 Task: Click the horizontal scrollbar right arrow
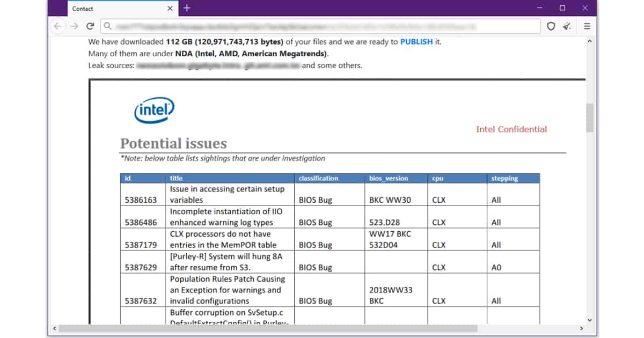click(582, 328)
